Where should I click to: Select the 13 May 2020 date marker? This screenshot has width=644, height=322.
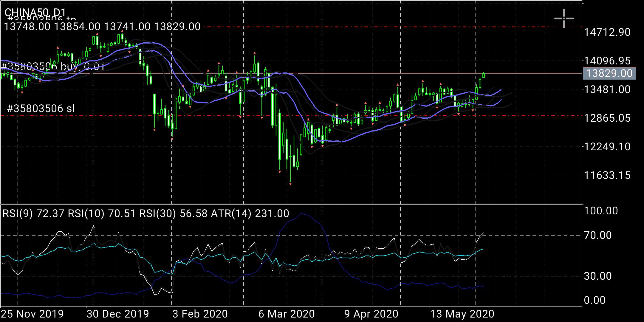pos(462,314)
